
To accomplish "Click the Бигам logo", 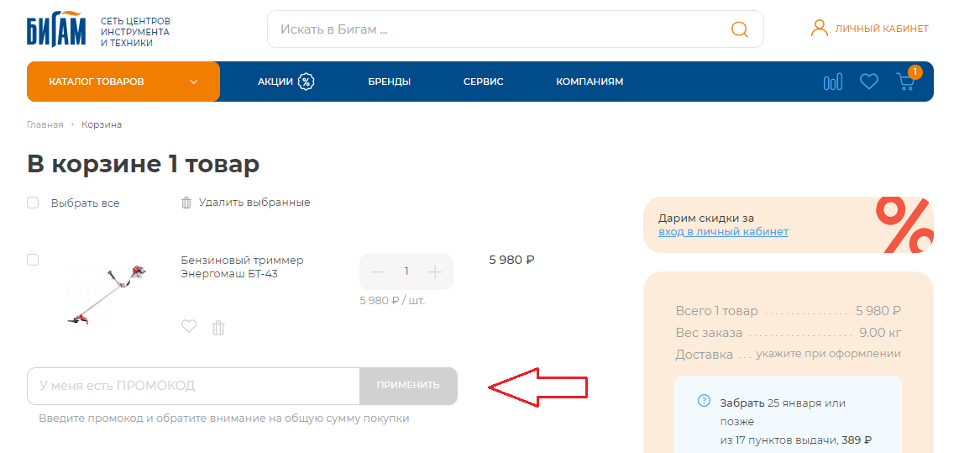I will [56, 29].
